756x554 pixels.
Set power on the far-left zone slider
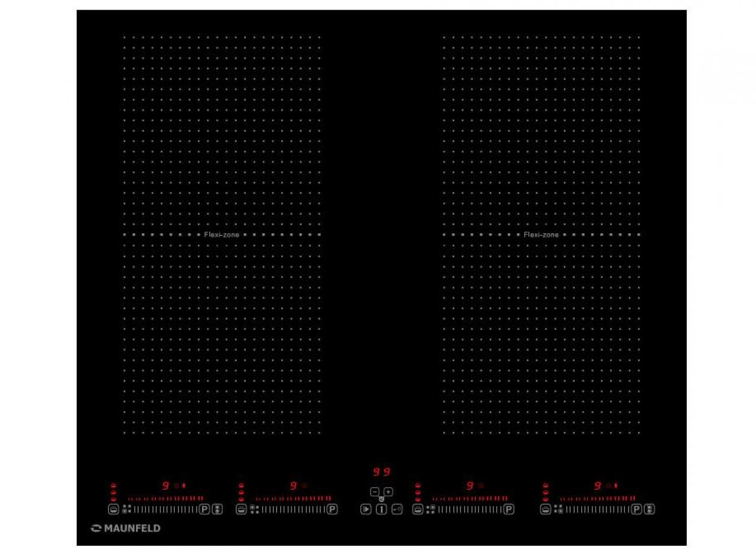[164, 509]
